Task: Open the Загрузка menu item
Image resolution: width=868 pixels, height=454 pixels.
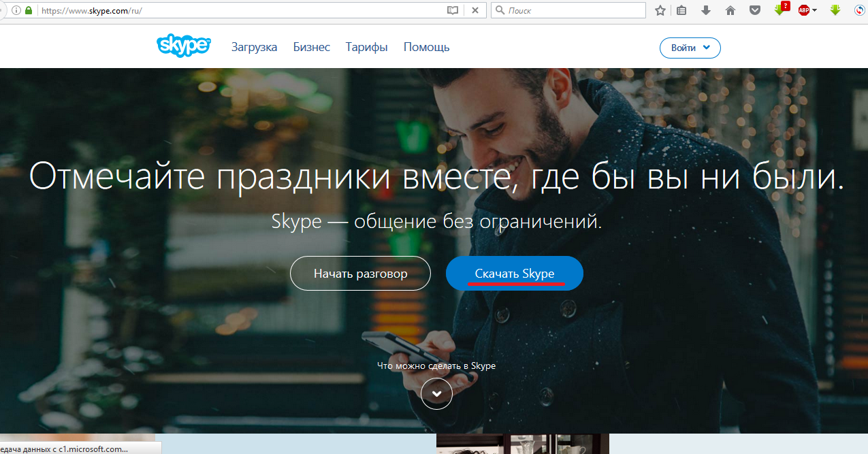Action: click(254, 47)
